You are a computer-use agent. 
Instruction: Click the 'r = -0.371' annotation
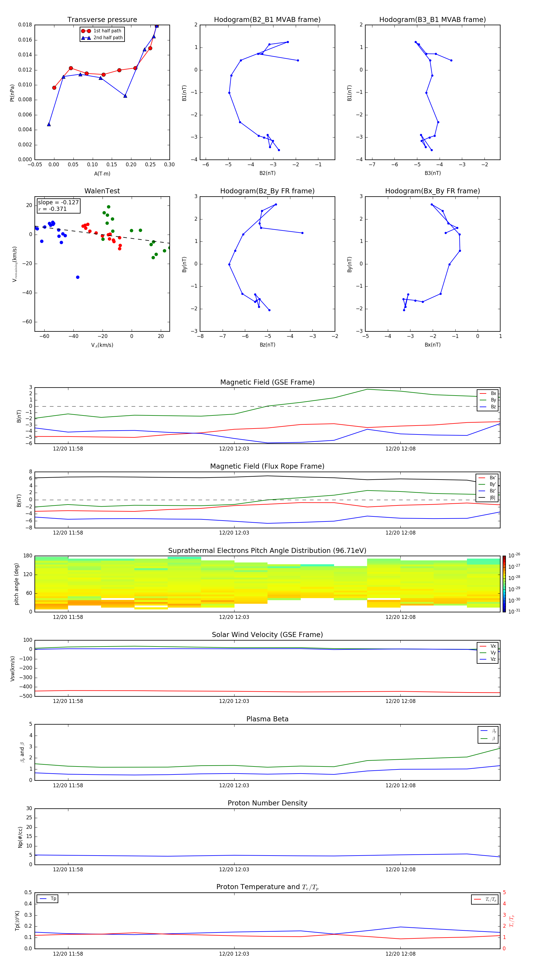pos(53,209)
